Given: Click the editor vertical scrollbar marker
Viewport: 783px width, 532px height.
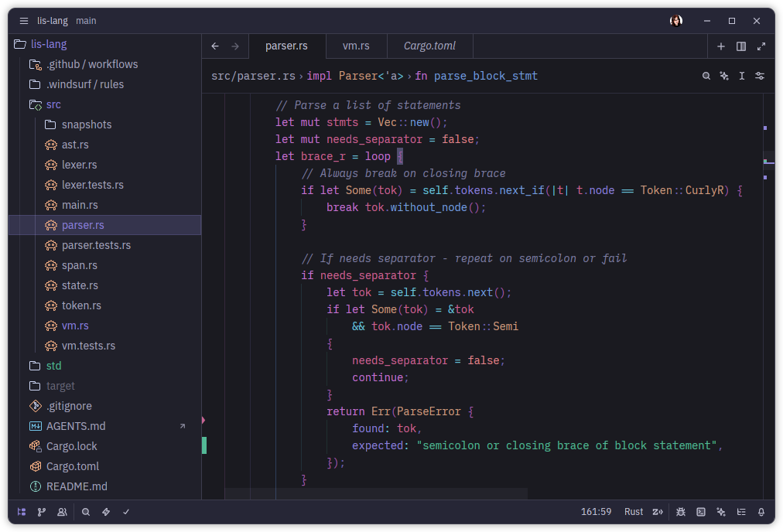Looking at the screenshot, I should [769, 162].
